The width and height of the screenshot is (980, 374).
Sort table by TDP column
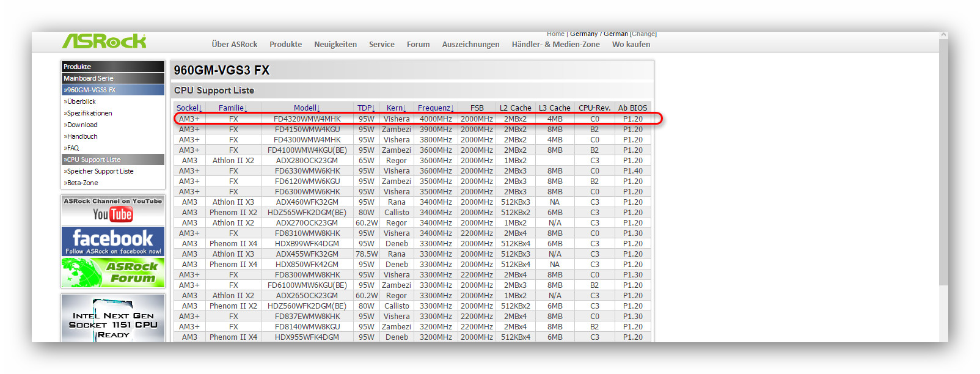click(x=366, y=108)
